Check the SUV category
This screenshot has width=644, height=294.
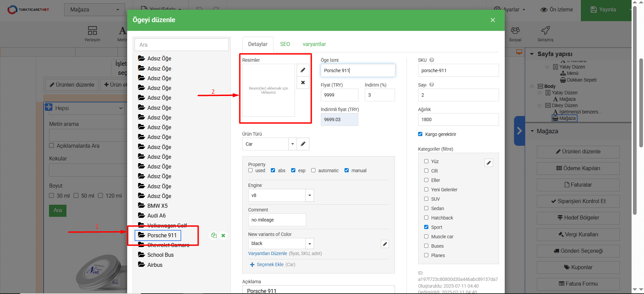(x=426, y=199)
